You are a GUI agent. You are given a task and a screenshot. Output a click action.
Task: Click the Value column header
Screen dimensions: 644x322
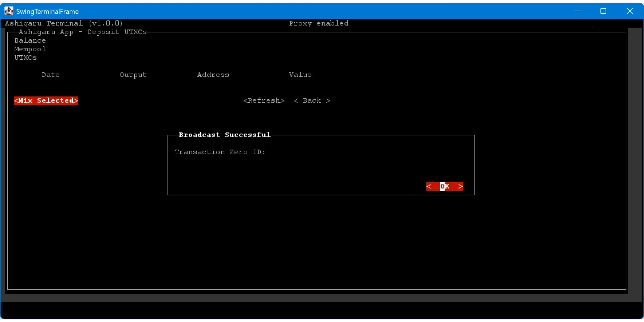(300, 75)
